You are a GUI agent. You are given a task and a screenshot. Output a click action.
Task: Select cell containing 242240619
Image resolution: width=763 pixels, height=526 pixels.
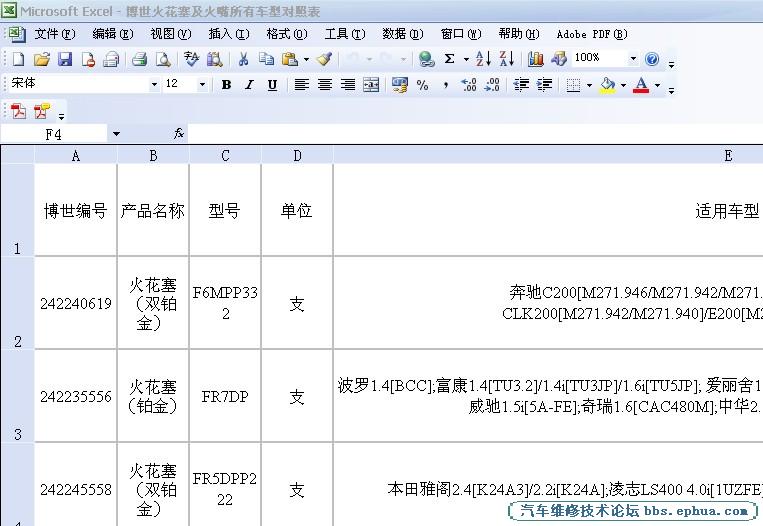[x=76, y=303]
